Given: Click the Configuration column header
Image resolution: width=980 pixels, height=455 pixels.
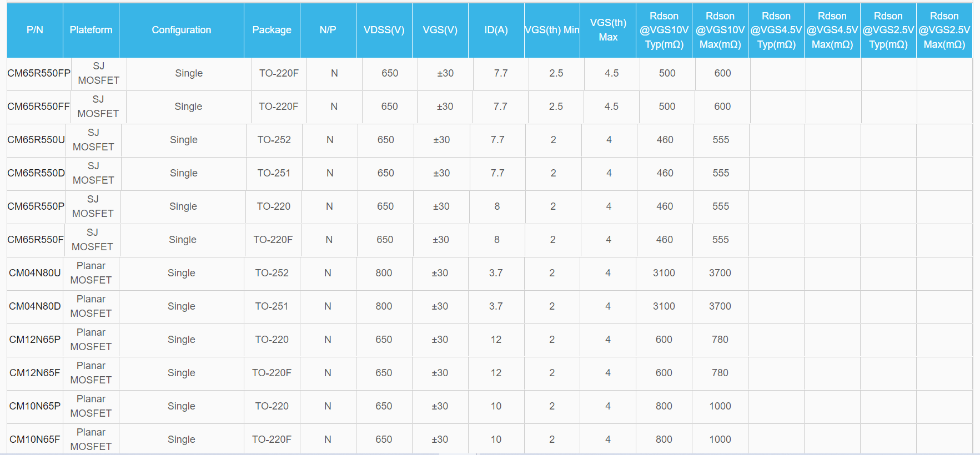Looking at the screenshot, I should tap(182, 30).
